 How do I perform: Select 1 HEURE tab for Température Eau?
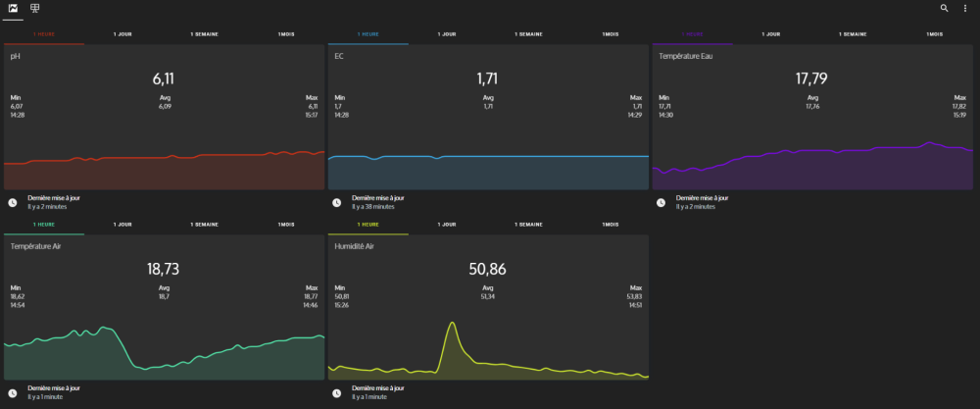(692, 34)
